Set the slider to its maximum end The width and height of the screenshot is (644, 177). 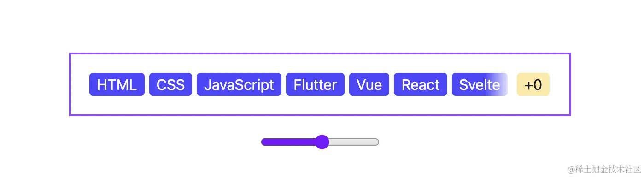[x=377, y=142]
